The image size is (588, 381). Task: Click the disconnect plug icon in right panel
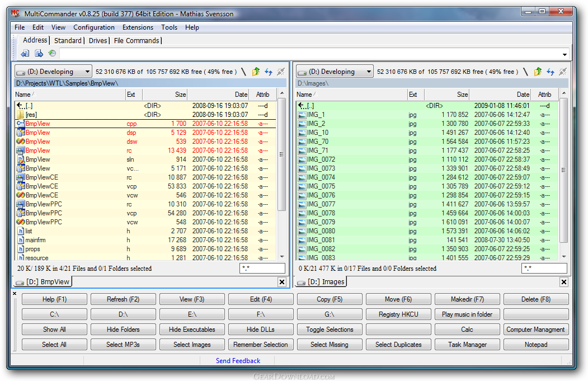(x=562, y=72)
